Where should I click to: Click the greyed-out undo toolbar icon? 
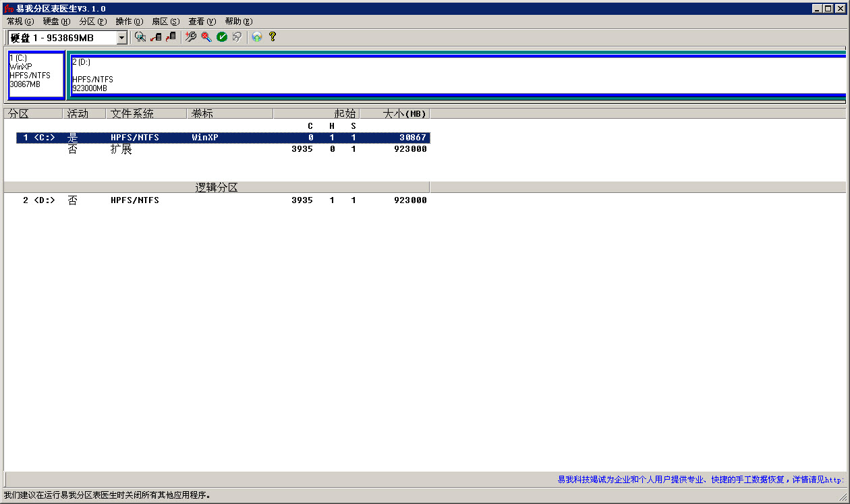tap(237, 37)
